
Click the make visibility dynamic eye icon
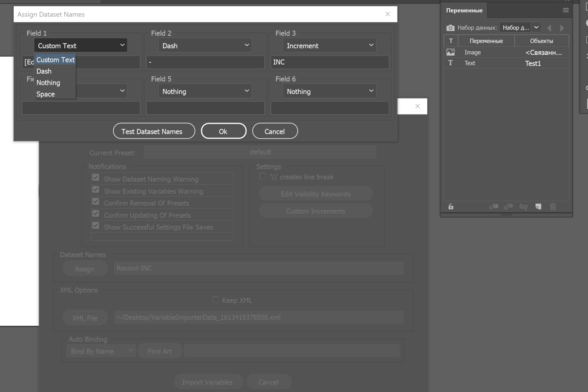(x=508, y=207)
